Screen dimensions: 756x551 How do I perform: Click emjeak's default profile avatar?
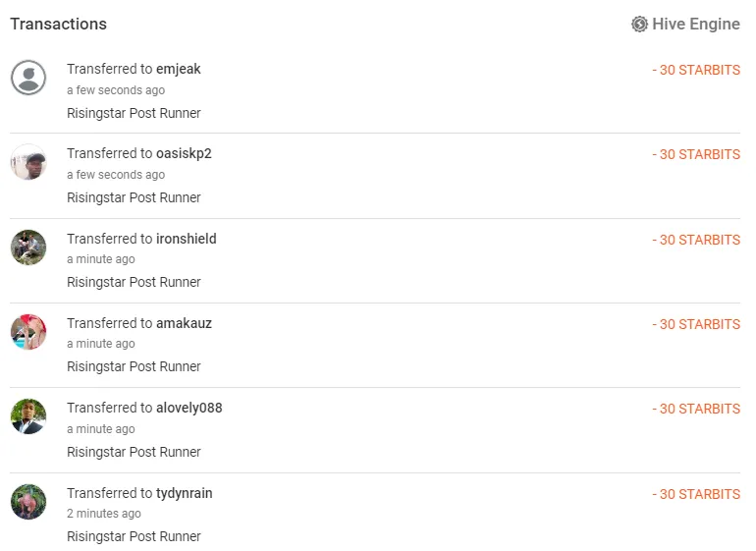coord(28,78)
